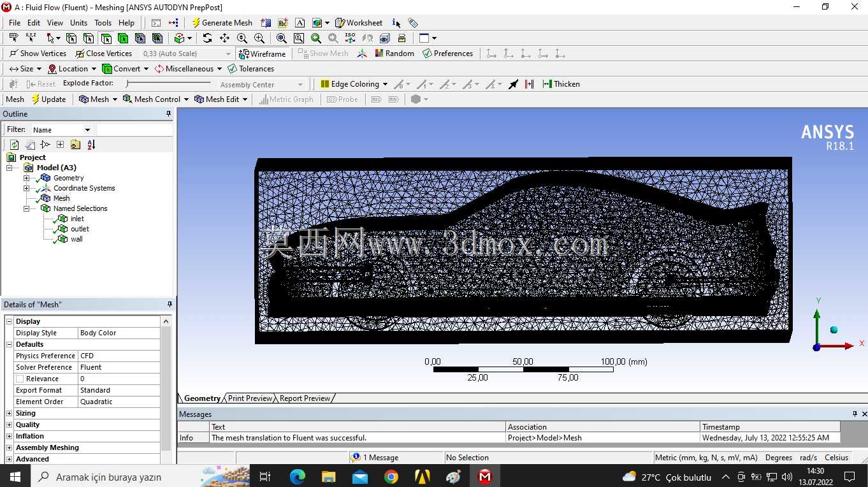Expand the Geometry tree node

(x=26, y=178)
